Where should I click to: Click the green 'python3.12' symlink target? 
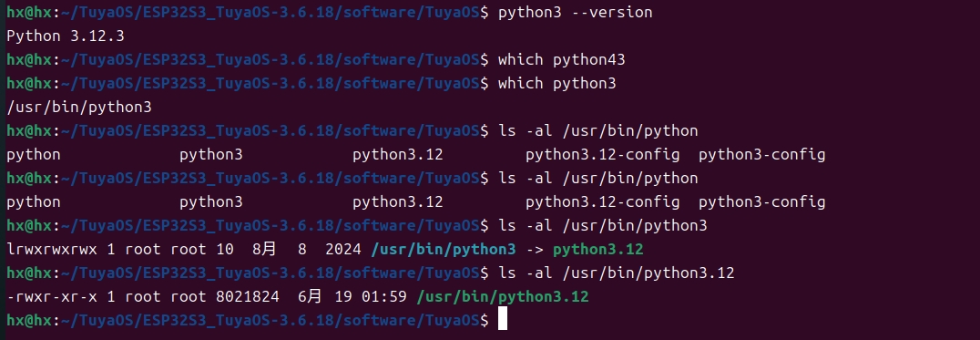coord(598,250)
